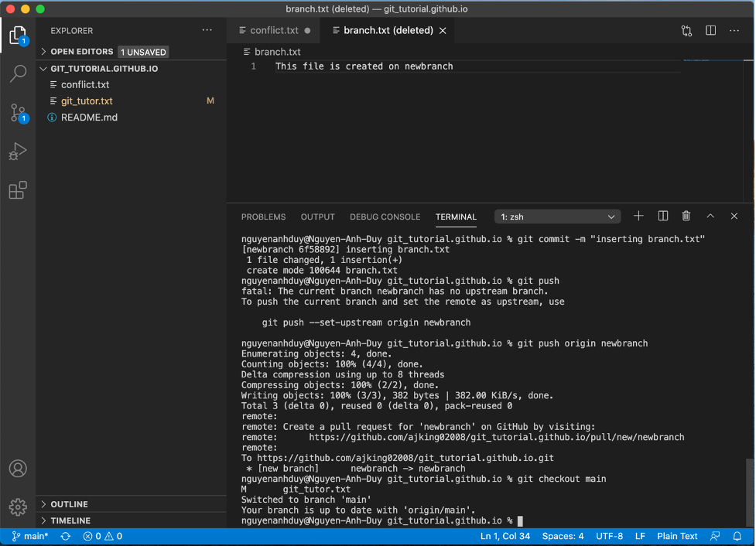Open the Accounts menu icon
Screen dimensions: 756x546
(x=18, y=469)
